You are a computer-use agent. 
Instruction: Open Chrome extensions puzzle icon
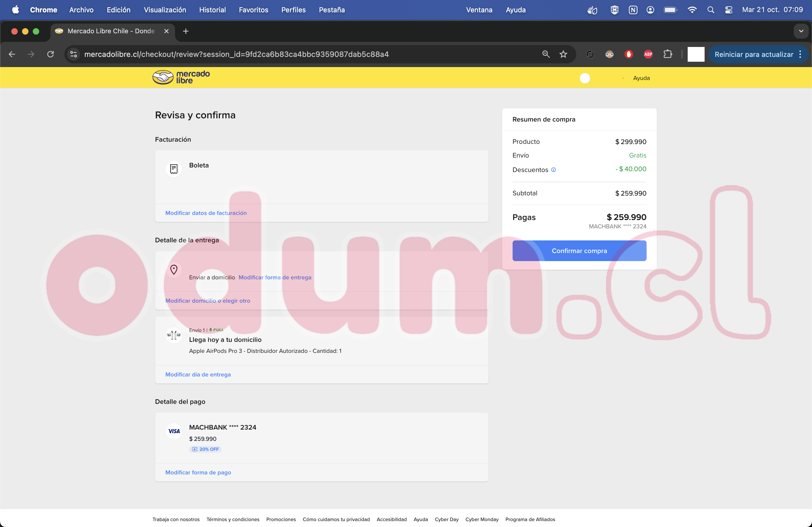[667, 54]
